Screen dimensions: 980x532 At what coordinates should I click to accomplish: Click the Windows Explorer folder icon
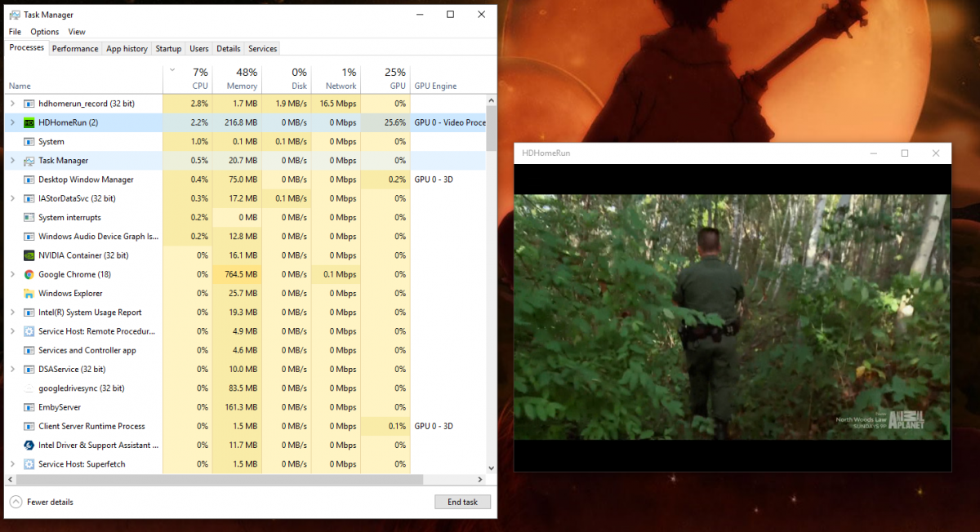coord(29,294)
